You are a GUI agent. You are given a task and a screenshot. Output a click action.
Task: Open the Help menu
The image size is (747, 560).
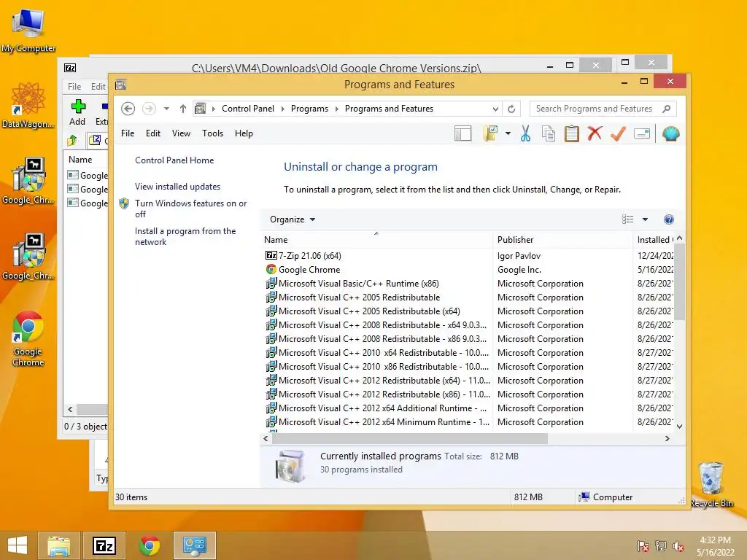[244, 133]
